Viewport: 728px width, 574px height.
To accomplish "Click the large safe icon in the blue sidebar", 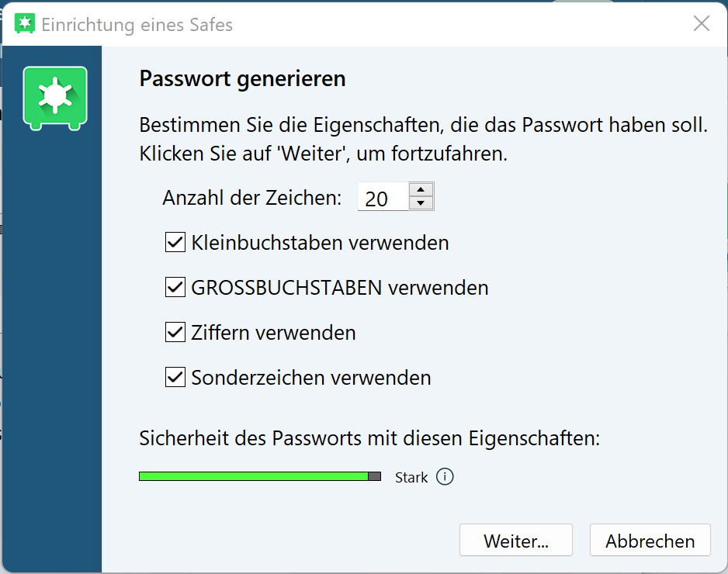I will coord(55,97).
